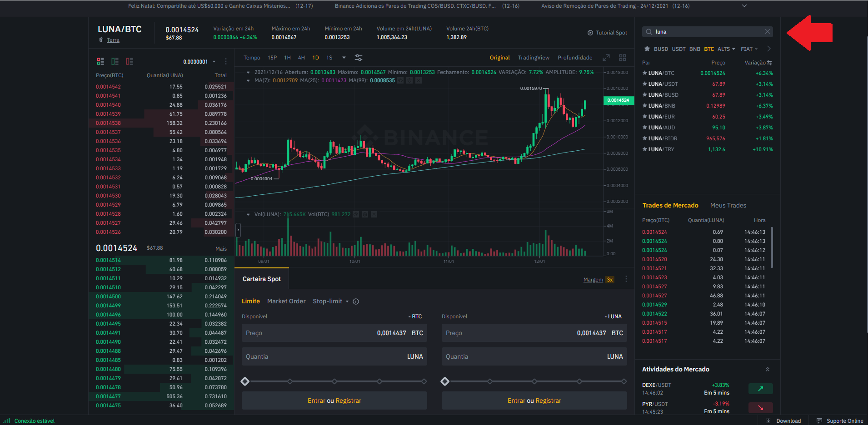868x425 pixels.
Task: Click the Download icon in footer
Action: (x=768, y=421)
